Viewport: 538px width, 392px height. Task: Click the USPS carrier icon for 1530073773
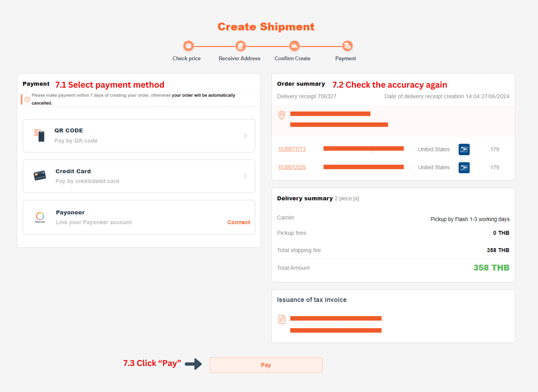tap(464, 149)
